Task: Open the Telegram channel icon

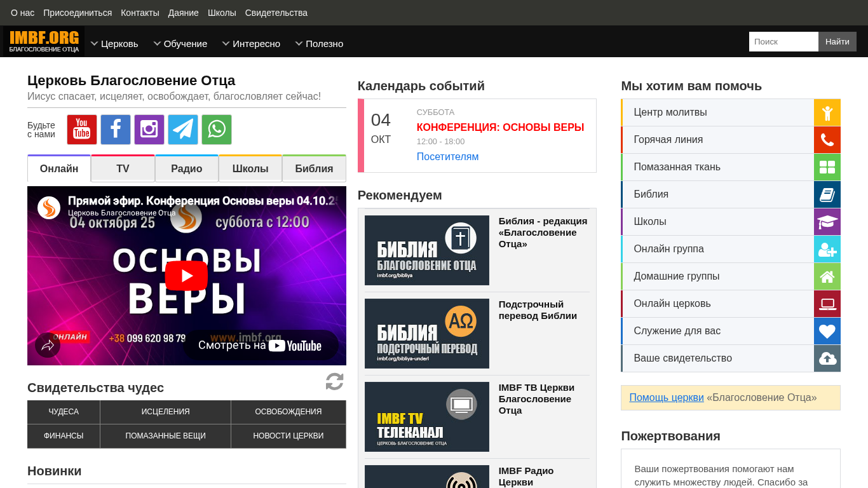Action: (x=183, y=130)
